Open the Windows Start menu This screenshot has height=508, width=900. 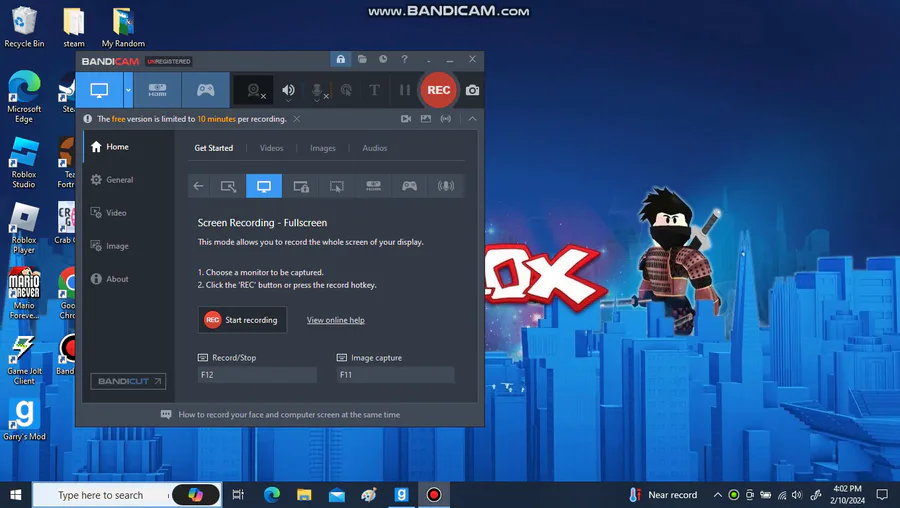tap(15, 495)
